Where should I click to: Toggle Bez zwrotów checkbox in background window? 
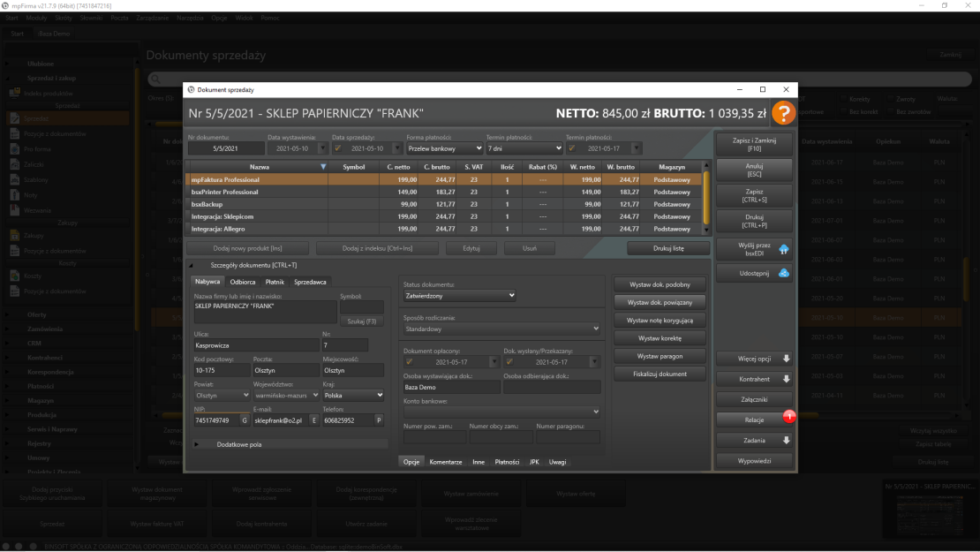click(x=890, y=112)
